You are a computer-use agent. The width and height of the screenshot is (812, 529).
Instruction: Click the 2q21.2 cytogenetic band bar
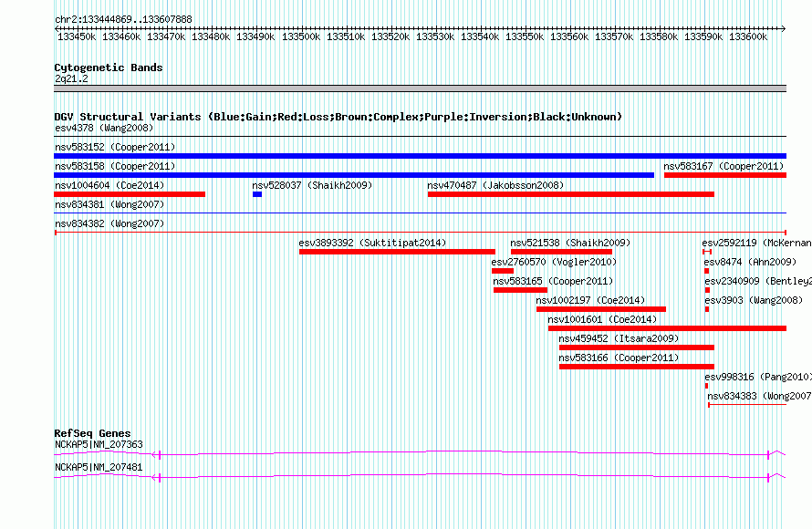[420, 88]
